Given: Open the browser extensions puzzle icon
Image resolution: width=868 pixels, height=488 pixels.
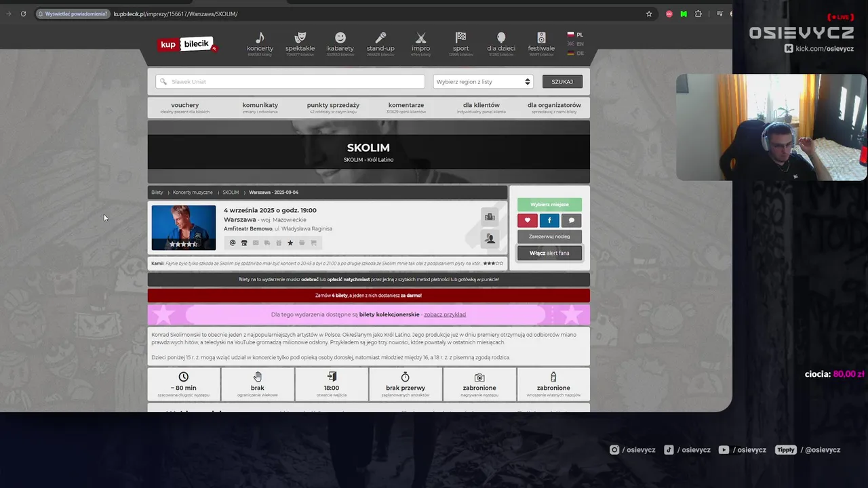Looking at the screenshot, I should (x=698, y=14).
